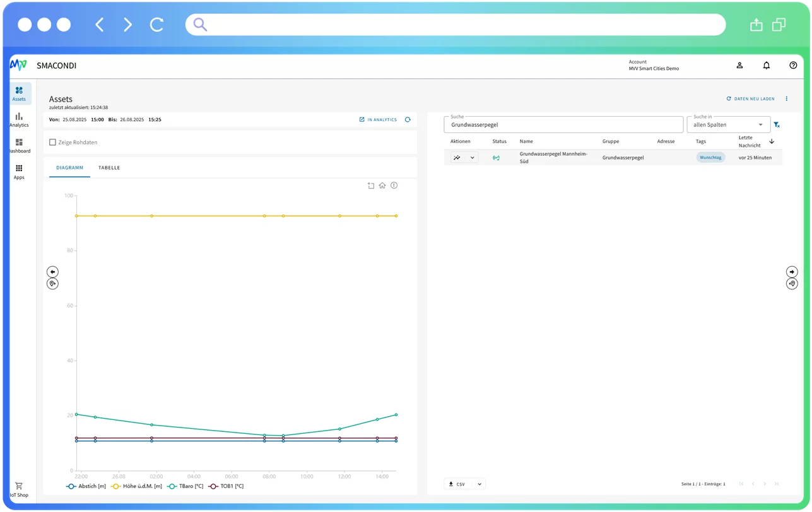
Task: Click the Status column header
Action: [x=499, y=141]
